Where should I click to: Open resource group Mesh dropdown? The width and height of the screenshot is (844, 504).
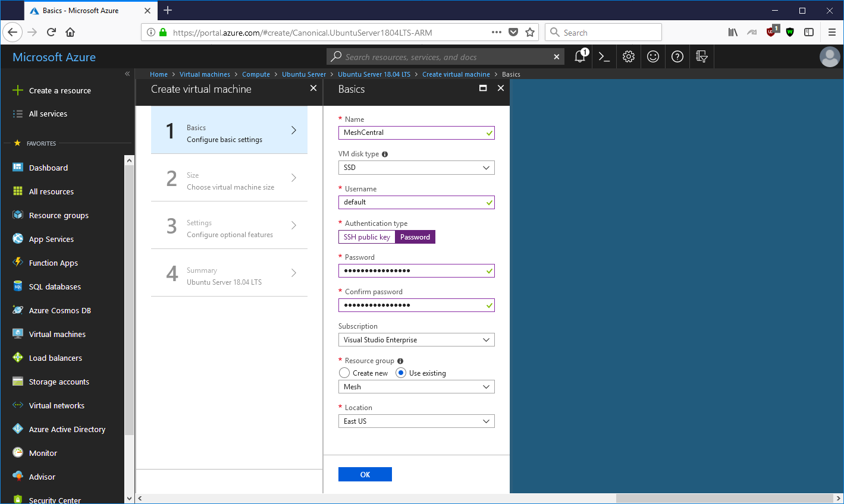coord(416,387)
